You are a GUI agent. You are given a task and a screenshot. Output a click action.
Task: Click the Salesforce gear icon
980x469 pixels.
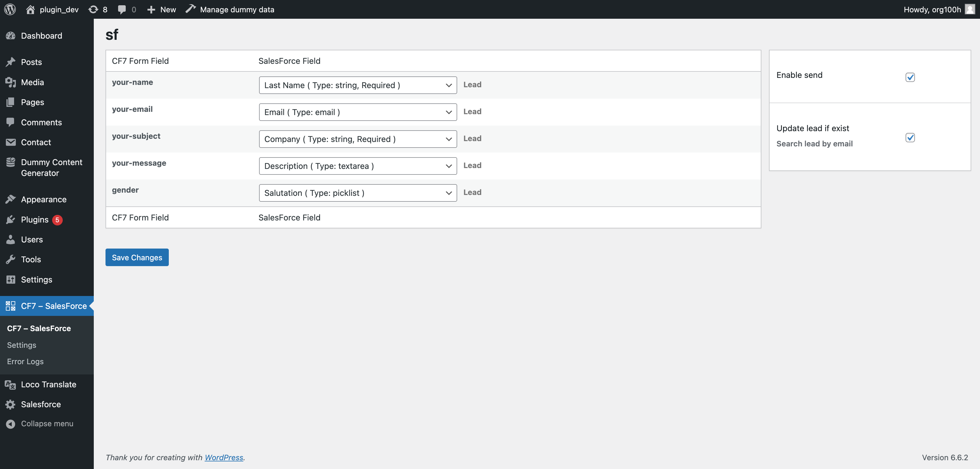(x=11, y=404)
